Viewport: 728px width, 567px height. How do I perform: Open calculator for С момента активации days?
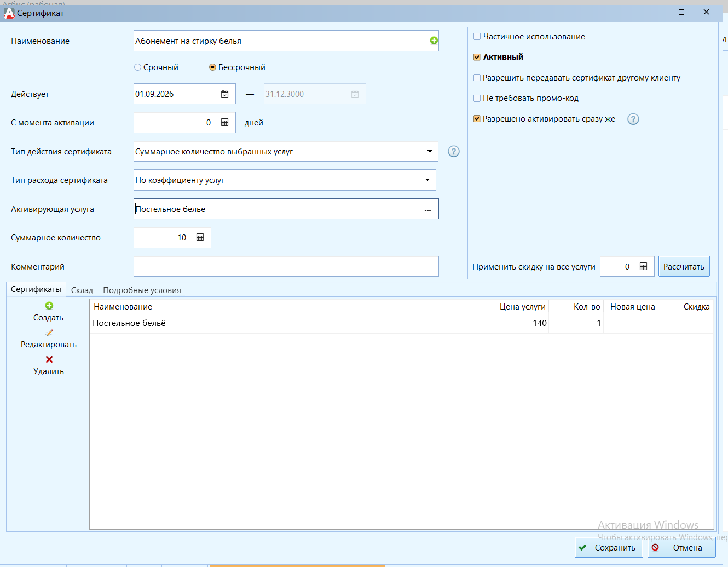click(224, 122)
